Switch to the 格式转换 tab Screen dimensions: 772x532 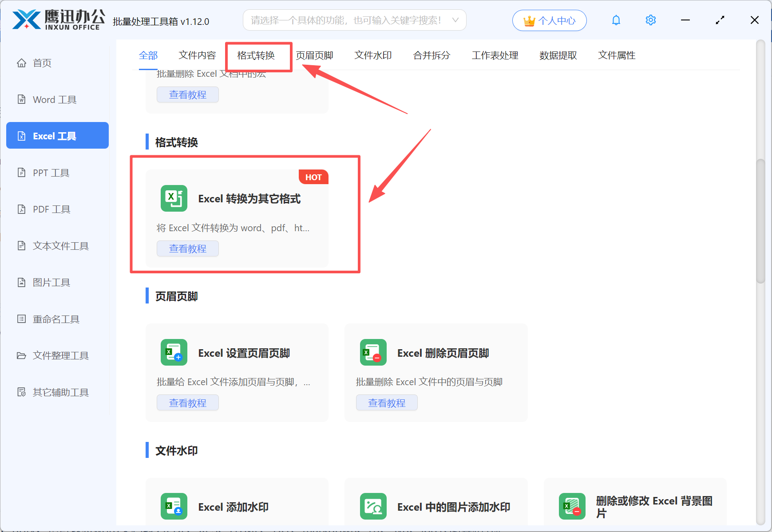click(256, 55)
